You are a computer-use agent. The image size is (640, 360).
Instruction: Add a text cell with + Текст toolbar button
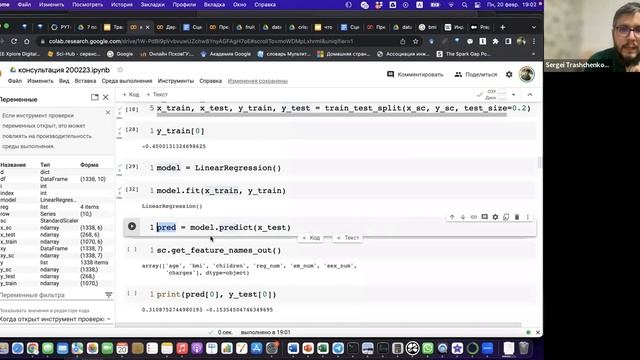[x=157, y=95]
